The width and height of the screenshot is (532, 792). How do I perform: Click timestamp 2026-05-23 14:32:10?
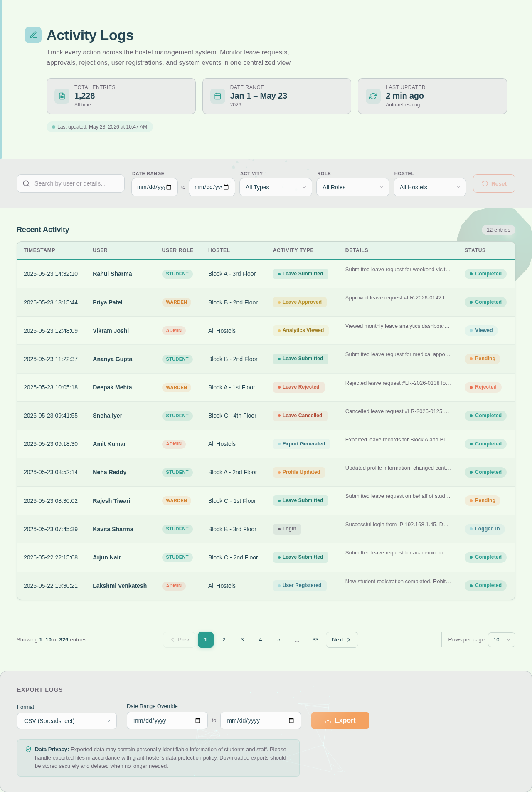click(x=51, y=274)
